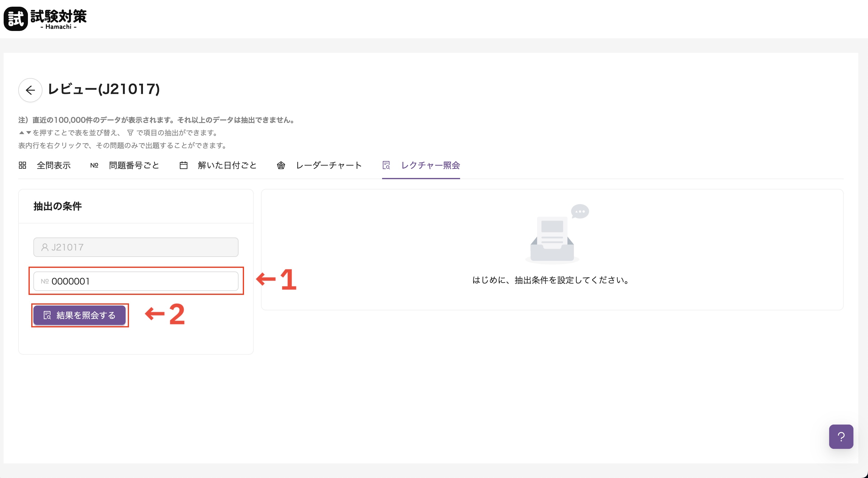Viewport: 868px width, 478px height.
Task: Click the 試験対策 Hamachi logo
Action: 45,19
